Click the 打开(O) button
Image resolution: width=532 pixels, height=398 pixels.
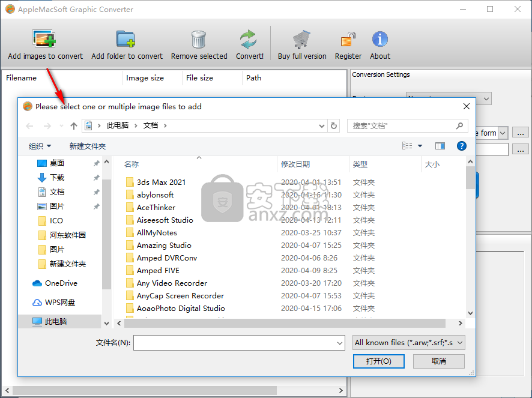pyautogui.click(x=379, y=361)
